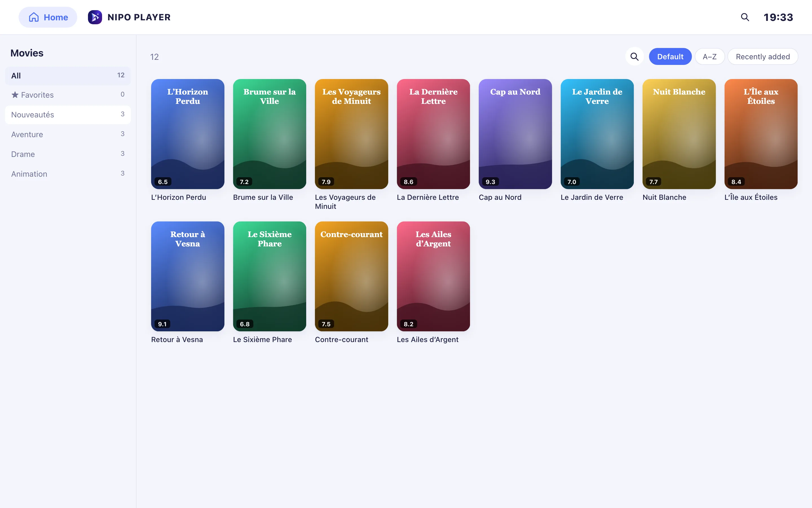Screen dimensions: 812x508
Task: Select the All category in the sidebar
Action: tap(68, 76)
